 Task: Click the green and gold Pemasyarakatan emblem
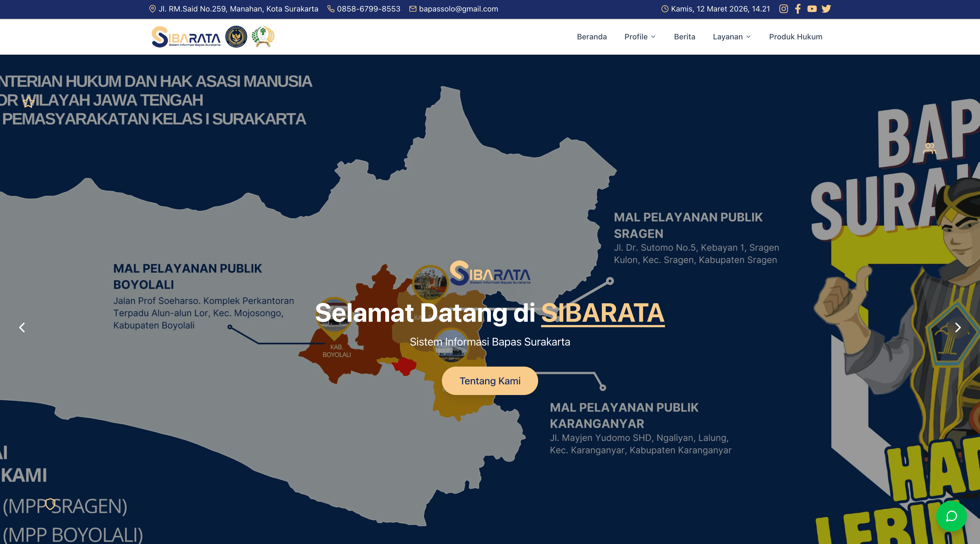tap(263, 37)
